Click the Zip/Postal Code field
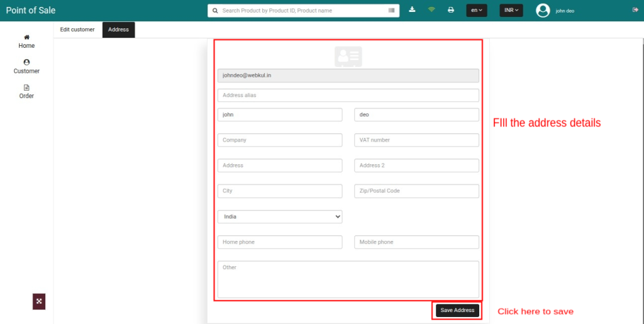Viewport: 644px width, 324px height. coord(416,191)
